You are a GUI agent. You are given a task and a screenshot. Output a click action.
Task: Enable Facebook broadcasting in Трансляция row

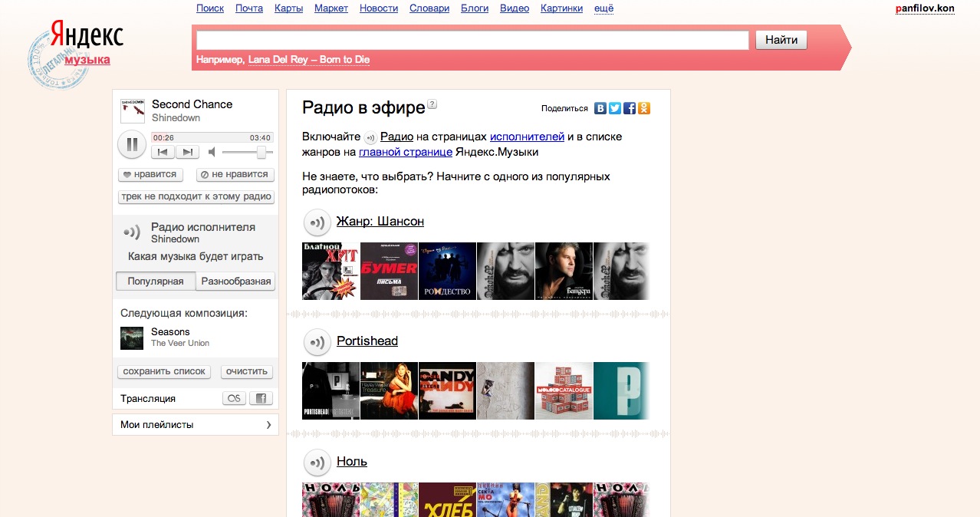pos(261,398)
